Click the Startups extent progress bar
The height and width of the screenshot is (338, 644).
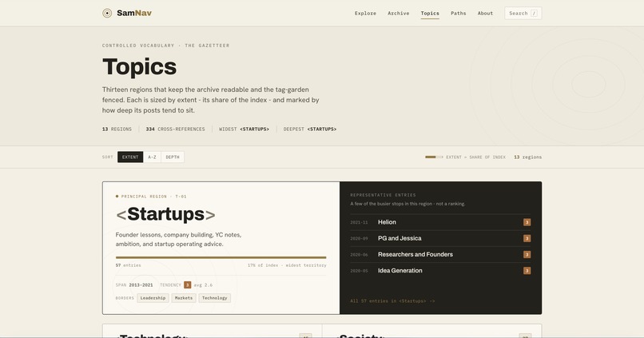[221, 257]
